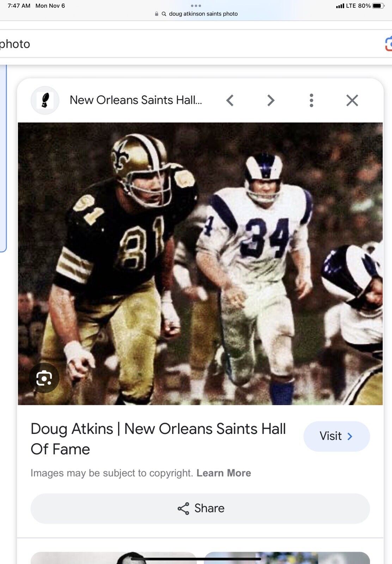The width and height of the screenshot is (392, 564).
Task: Open New Orleans Saints Hall source title
Action: pyautogui.click(x=136, y=100)
